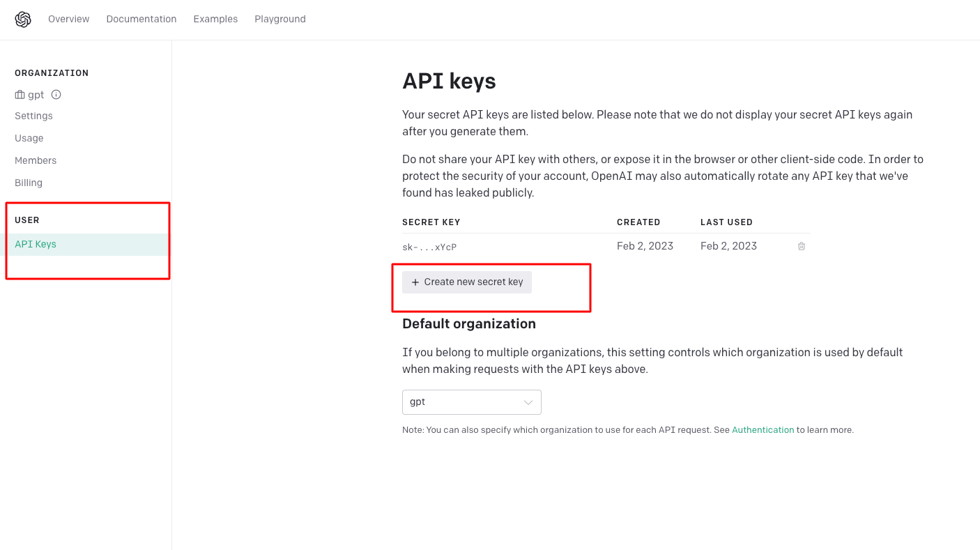The width and height of the screenshot is (980, 550).
Task: Open the Playground tab
Action: pyautogui.click(x=280, y=19)
